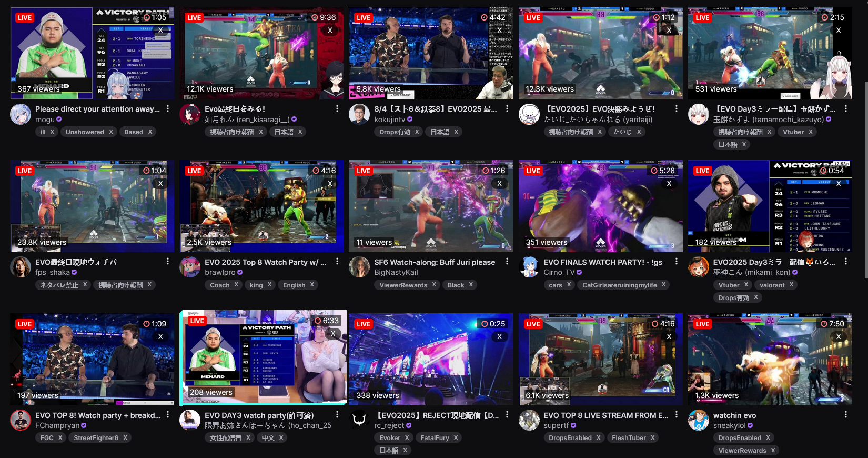Open fps_shaka's 23.8K viewers stream thumbnail
The height and width of the screenshot is (458, 868).
coord(92,206)
